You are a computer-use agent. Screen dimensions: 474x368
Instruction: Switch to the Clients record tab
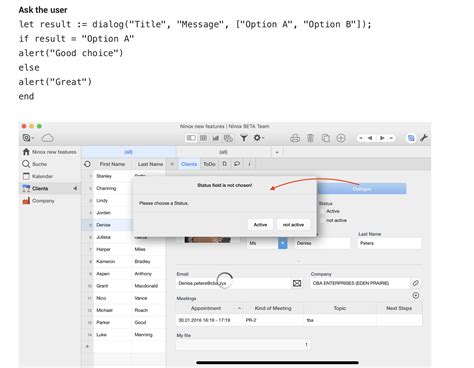tap(189, 164)
